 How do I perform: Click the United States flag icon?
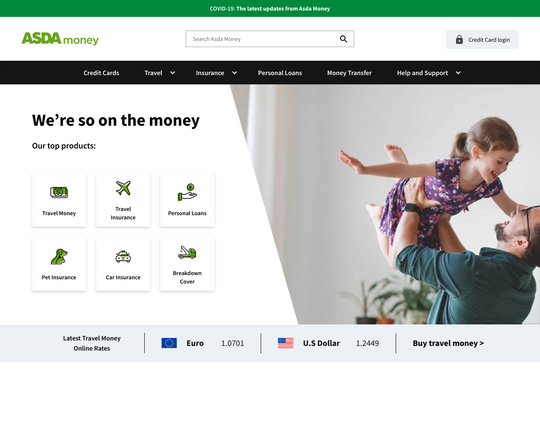tap(285, 343)
